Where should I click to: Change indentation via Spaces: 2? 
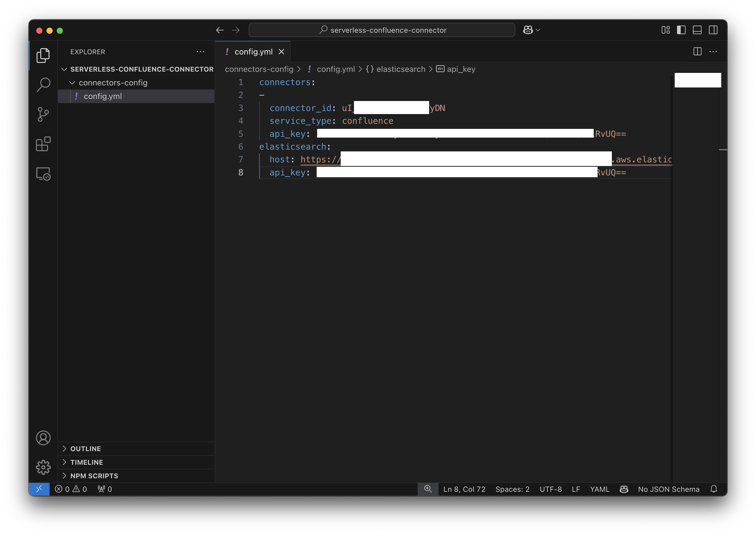tap(512, 489)
